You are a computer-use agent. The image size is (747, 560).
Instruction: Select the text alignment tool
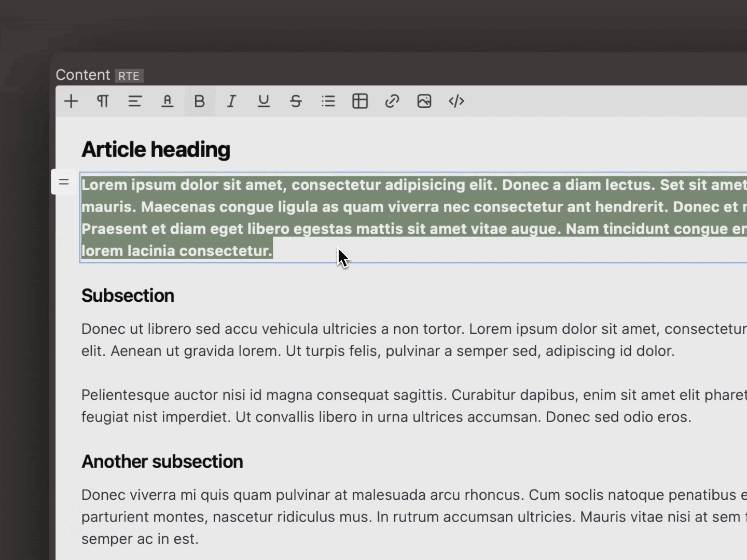[135, 101]
